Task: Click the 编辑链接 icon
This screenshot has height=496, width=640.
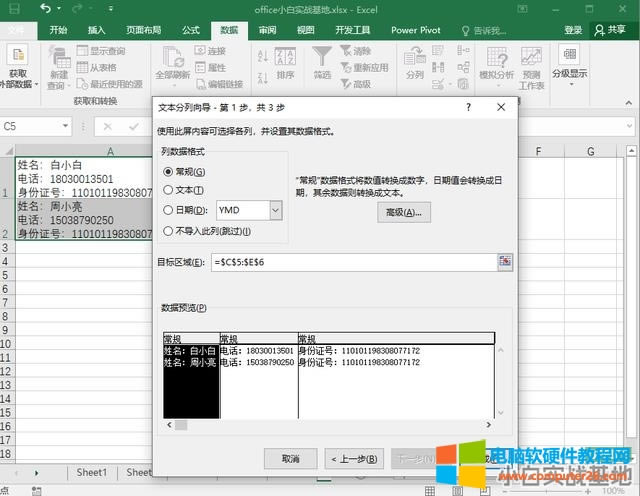Action: pyautogui.click(x=200, y=84)
